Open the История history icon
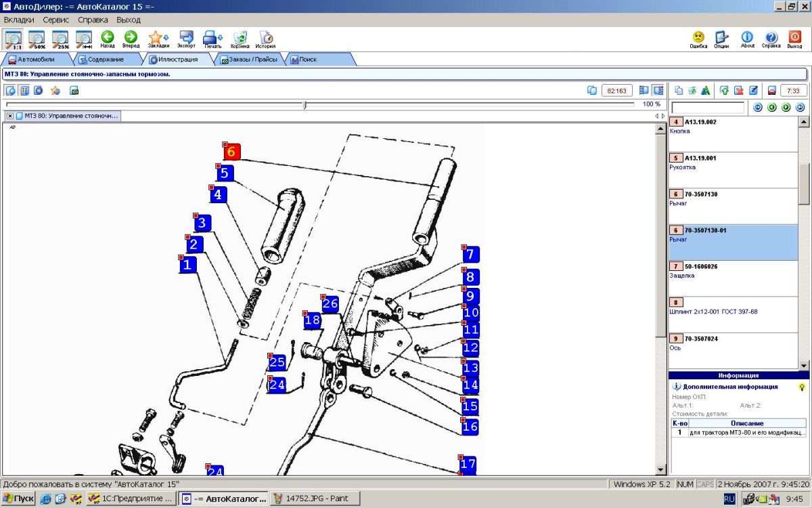812x508 pixels. point(265,38)
